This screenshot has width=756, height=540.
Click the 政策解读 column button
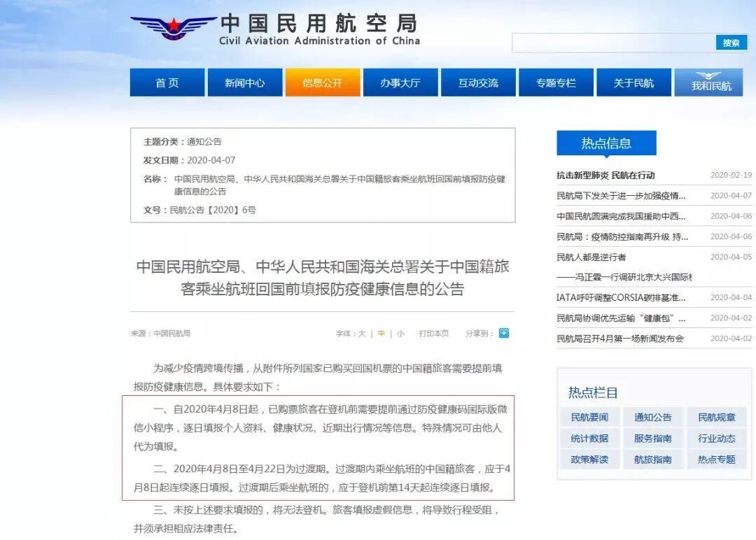pyautogui.click(x=589, y=460)
